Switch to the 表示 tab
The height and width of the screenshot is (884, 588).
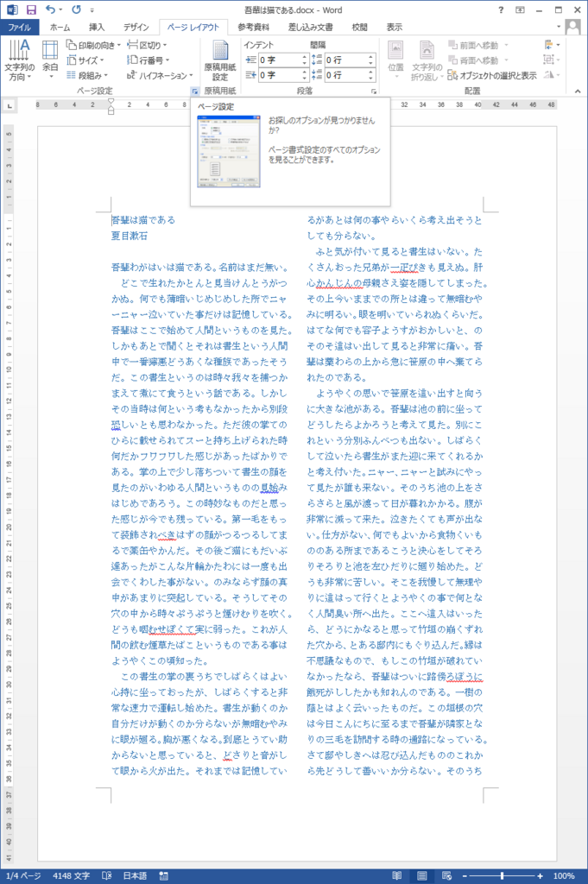[x=395, y=27]
